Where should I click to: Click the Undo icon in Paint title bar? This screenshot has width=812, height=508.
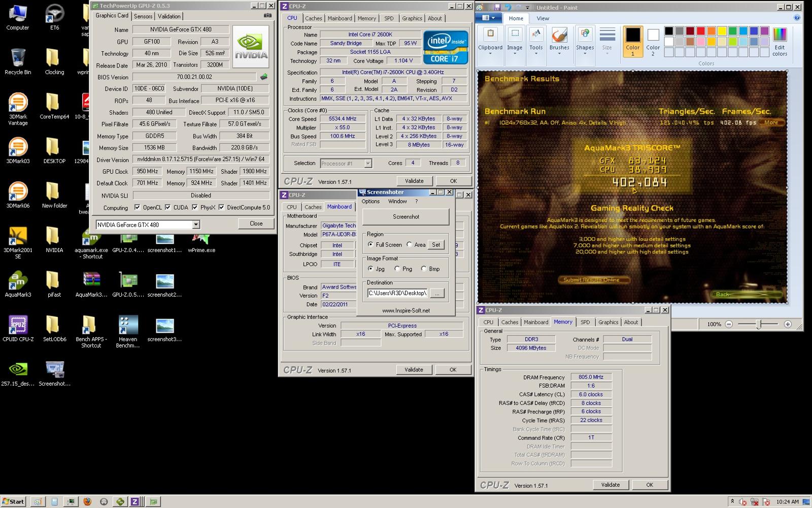pyautogui.click(x=507, y=7)
